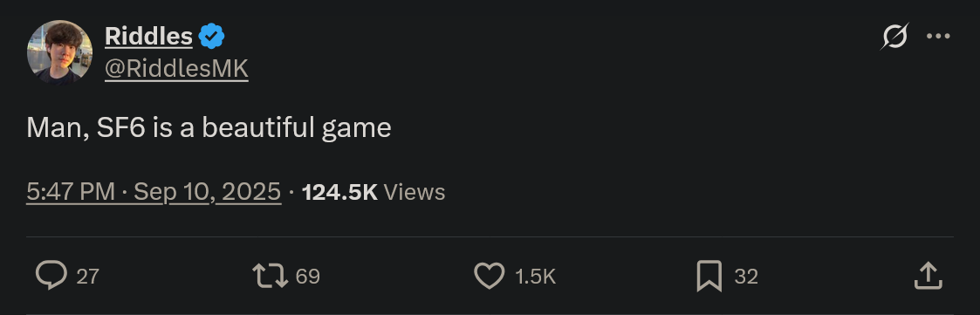Bookmark the post with the ribbon icon
Viewport: 980px width, 315px height.
[x=709, y=276]
